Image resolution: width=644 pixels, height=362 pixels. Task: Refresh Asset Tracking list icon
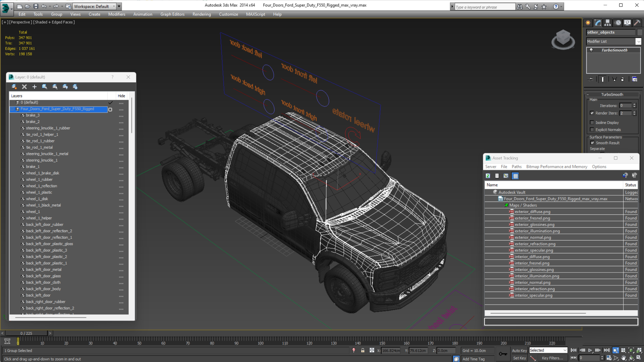coord(488,176)
